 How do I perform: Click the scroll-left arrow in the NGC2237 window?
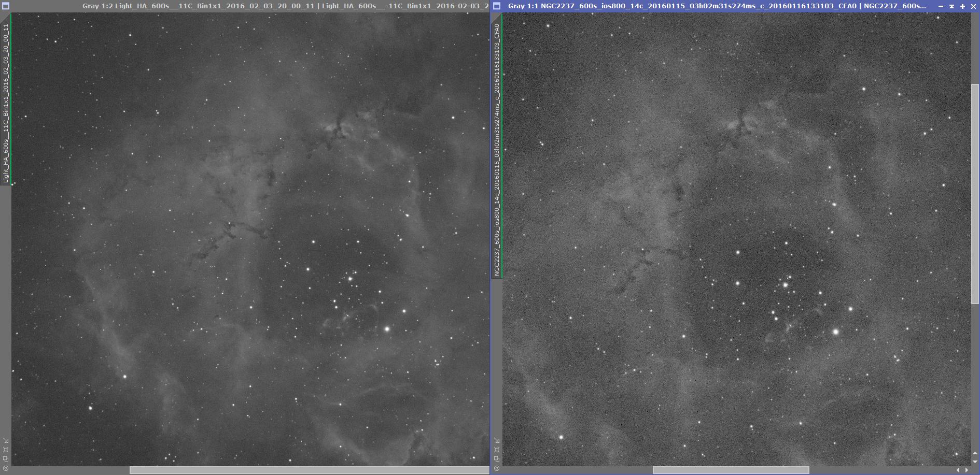958,470
